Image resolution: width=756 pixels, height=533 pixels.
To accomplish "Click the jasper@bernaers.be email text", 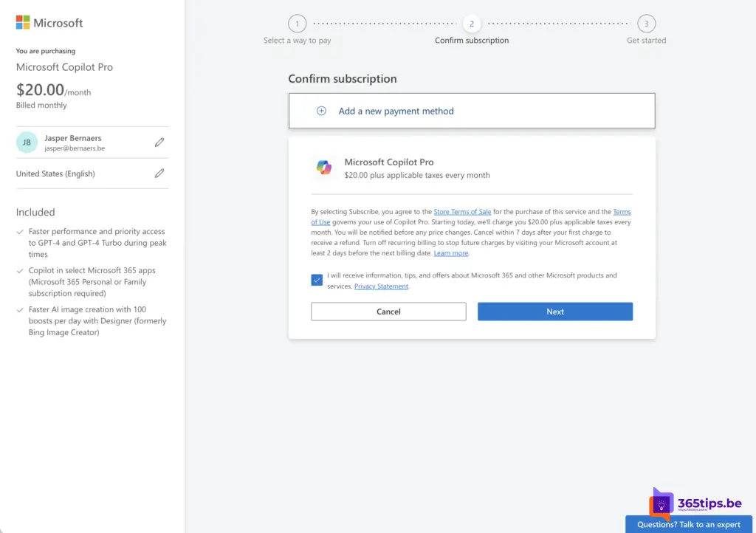I will coord(75,148).
